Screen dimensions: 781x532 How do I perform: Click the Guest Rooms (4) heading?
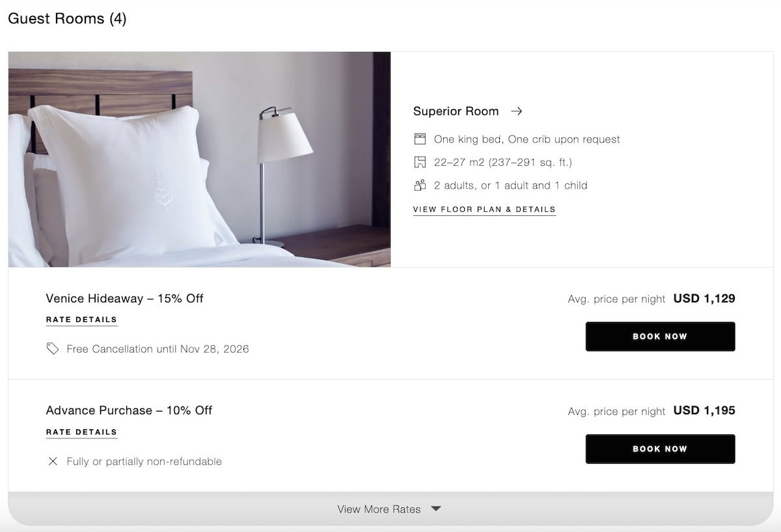tap(67, 19)
